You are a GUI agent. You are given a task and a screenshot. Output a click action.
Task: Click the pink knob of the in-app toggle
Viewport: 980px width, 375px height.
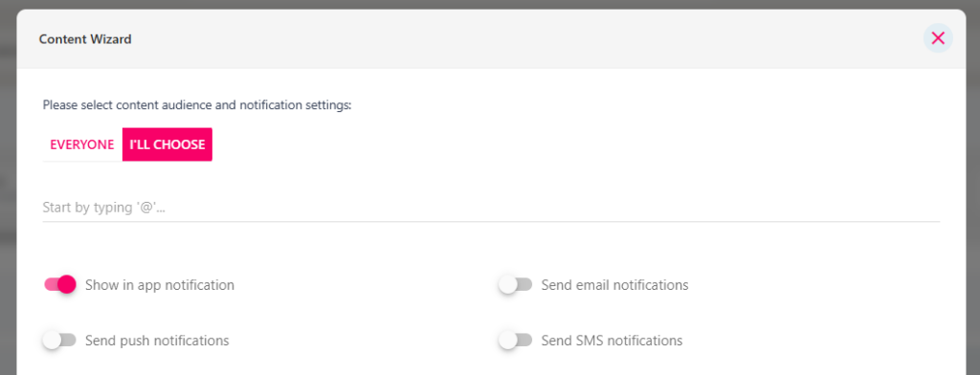tap(67, 285)
